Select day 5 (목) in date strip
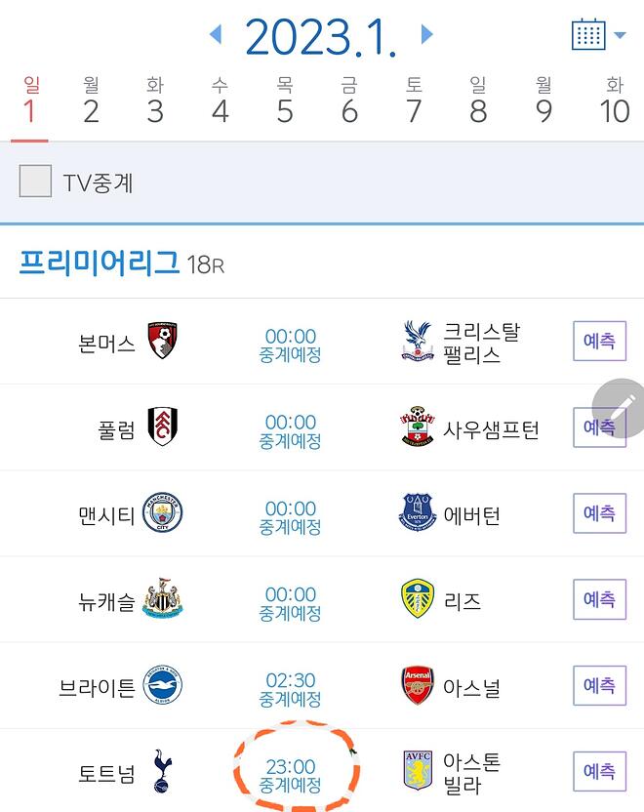This screenshot has width=644, height=812. (284, 102)
